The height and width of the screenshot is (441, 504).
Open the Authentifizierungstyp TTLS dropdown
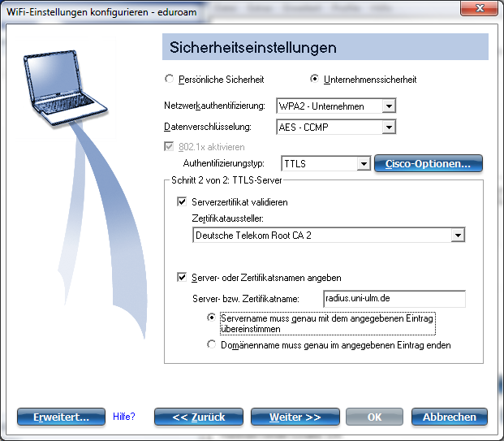click(x=364, y=164)
